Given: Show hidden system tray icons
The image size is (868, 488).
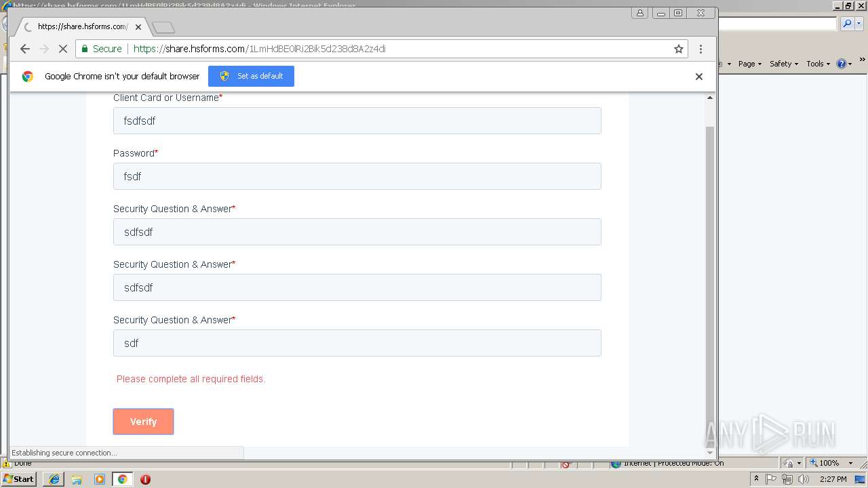Looking at the screenshot, I should click(757, 479).
